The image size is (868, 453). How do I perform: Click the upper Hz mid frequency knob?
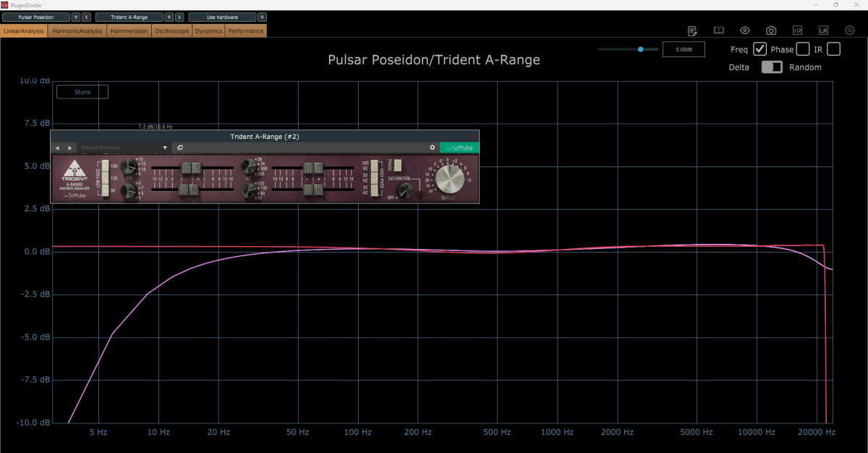click(249, 166)
